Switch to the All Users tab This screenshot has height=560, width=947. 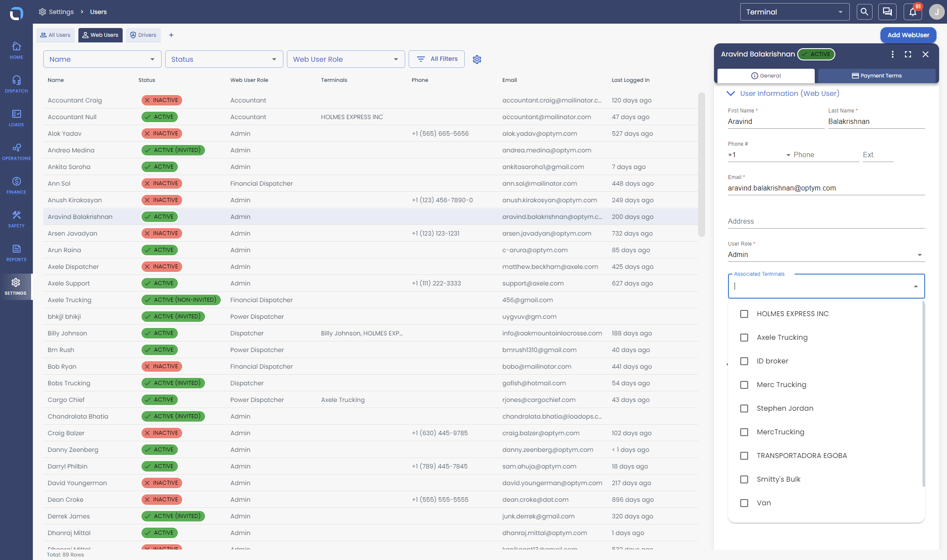click(56, 35)
